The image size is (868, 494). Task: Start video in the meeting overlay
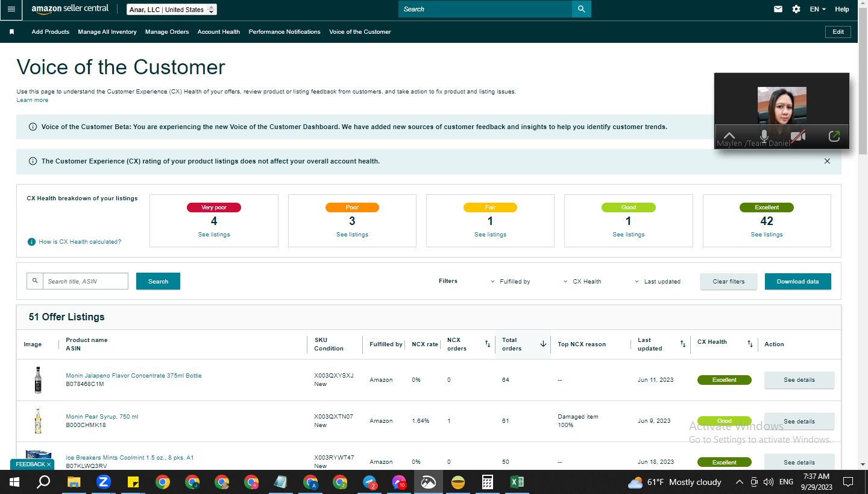tap(798, 136)
